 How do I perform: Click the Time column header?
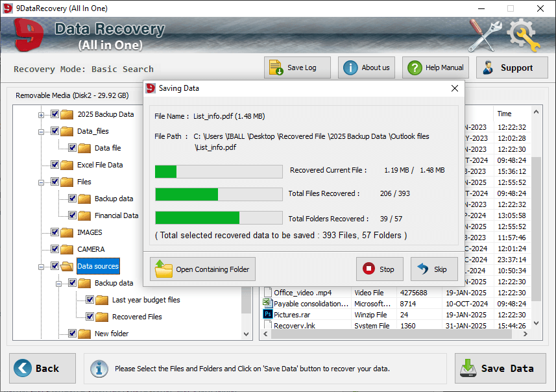(x=511, y=114)
